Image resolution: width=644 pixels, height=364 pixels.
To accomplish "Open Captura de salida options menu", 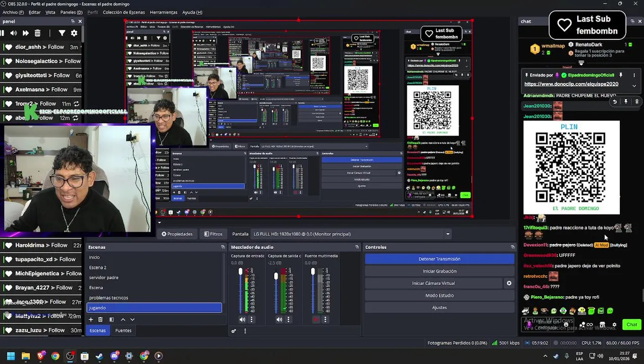I will (x=288, y=320).
